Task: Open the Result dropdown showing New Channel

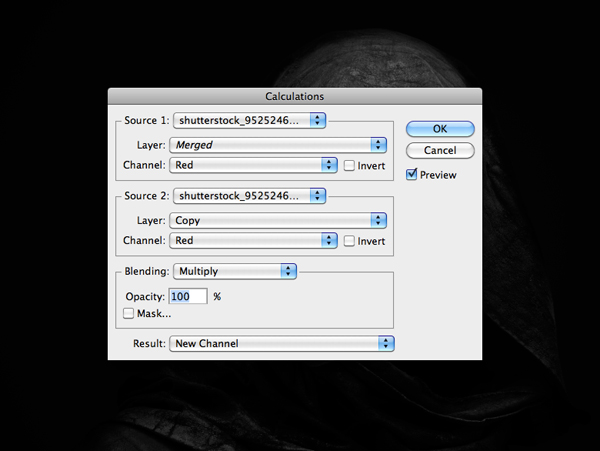Action: pos(281,344)
